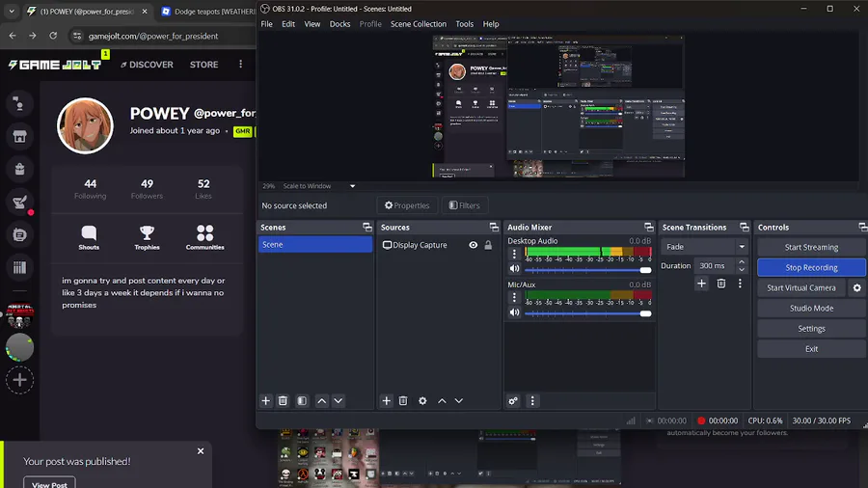Image resolution: width=868 pixels, height=488 pixels.
Task: Move source down arrow in Sources panel
Action: click(459, 400)
